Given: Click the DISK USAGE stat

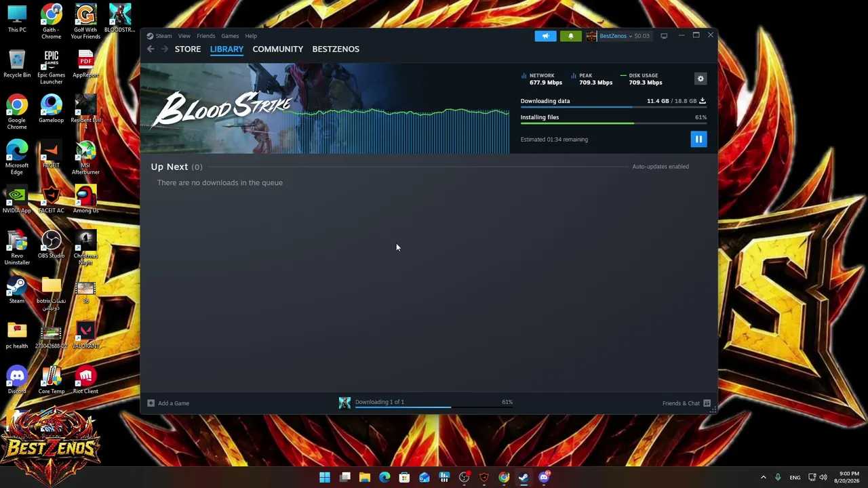Looking at the screenshot, I should click(x=642, y=79).
